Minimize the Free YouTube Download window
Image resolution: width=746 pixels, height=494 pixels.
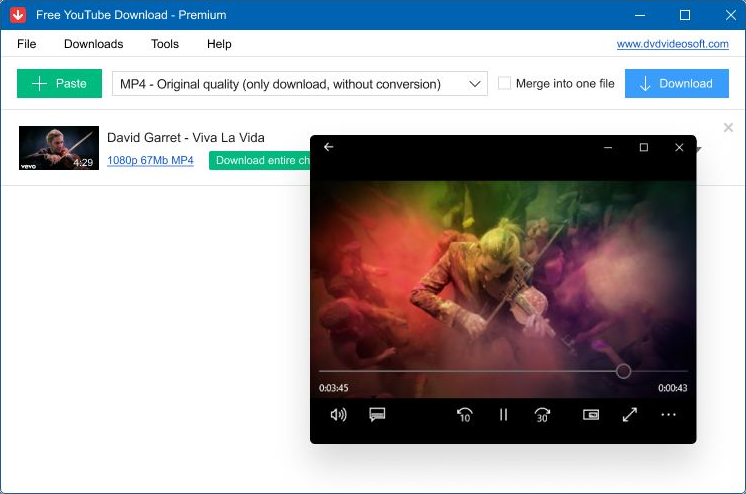640,15
